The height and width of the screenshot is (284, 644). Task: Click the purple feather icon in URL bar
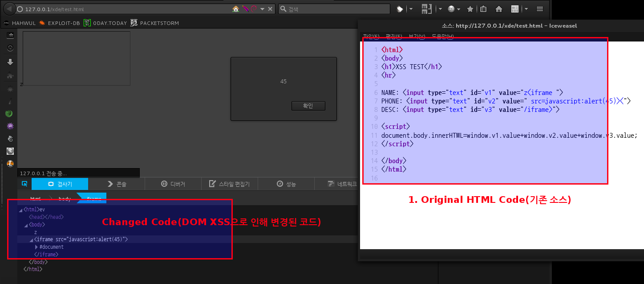245,9
